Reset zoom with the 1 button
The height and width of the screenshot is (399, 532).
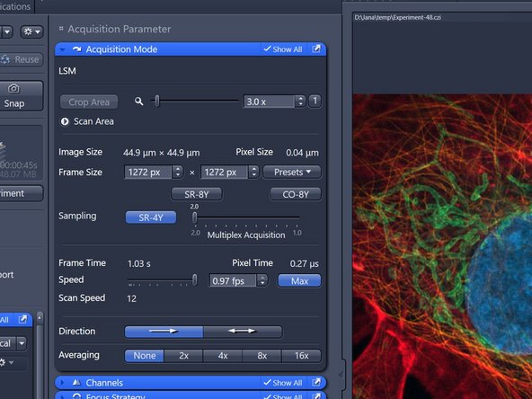click(315, 102)
